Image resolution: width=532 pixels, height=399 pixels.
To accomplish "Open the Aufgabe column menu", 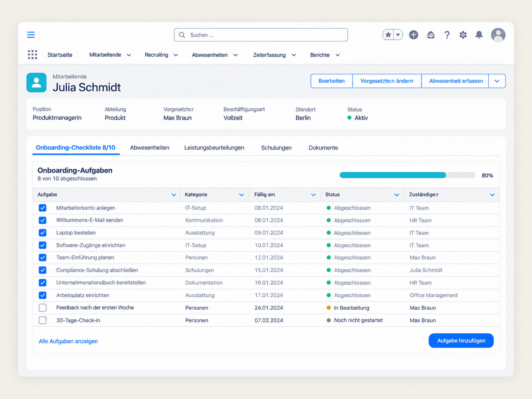I will pos(174,195).
